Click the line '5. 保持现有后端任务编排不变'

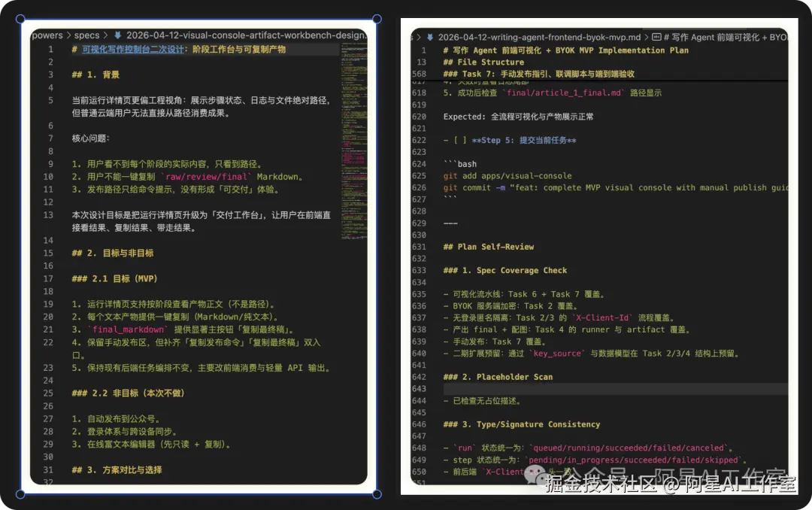click(202, 368)
